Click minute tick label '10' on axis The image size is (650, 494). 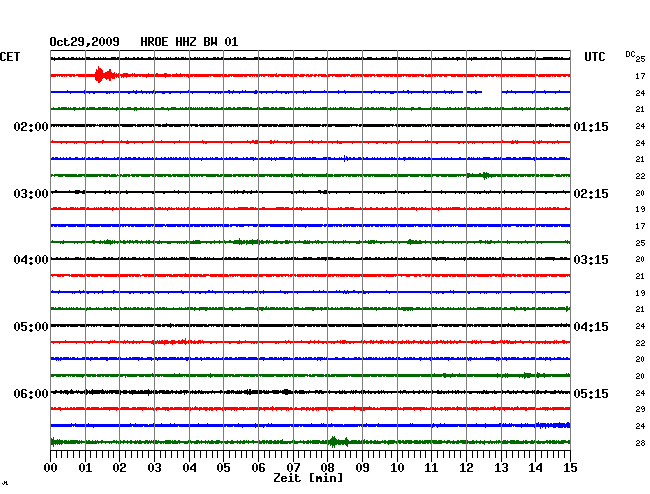(397, 468)
